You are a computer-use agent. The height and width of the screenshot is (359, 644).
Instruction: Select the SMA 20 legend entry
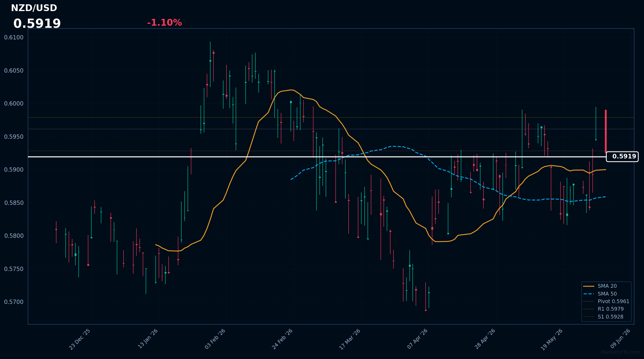(607, 286)
